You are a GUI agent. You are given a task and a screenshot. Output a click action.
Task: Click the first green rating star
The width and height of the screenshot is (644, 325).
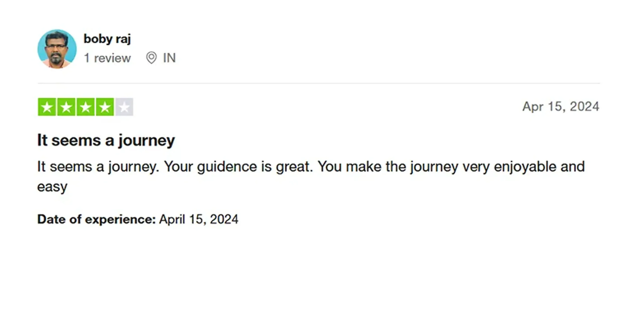point(47,107)
